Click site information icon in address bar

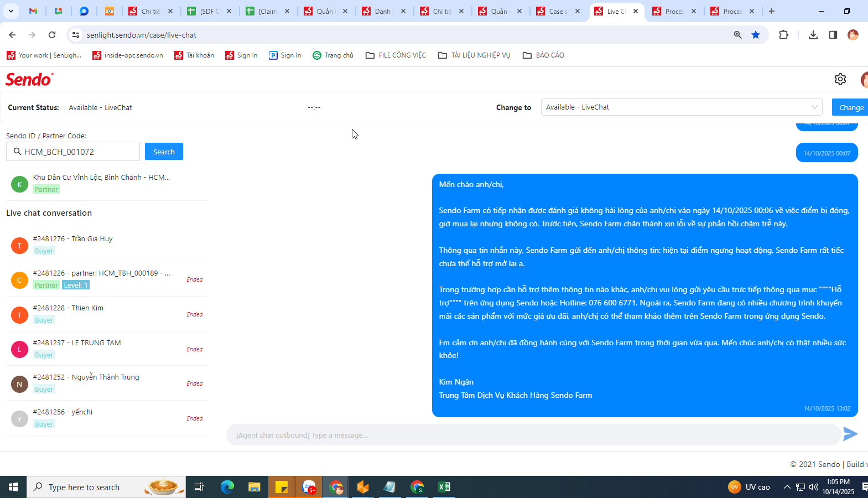76,35
